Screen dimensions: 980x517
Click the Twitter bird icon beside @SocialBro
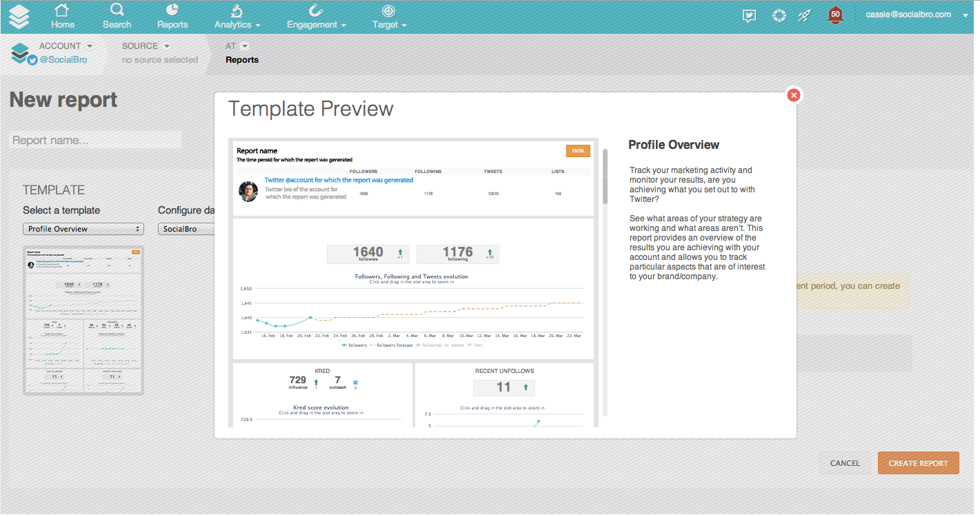pos(32,61)
